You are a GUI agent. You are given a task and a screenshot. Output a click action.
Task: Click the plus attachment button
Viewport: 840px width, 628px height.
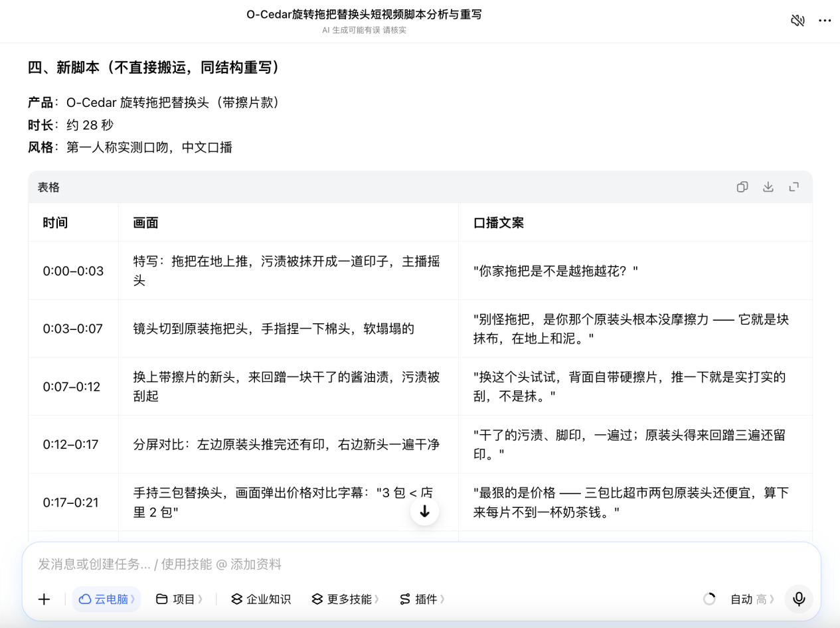coord(44,599)
